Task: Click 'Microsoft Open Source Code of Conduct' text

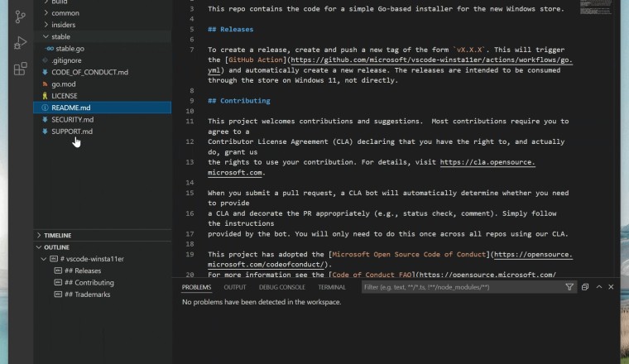Action: click(x=408, y=255)
